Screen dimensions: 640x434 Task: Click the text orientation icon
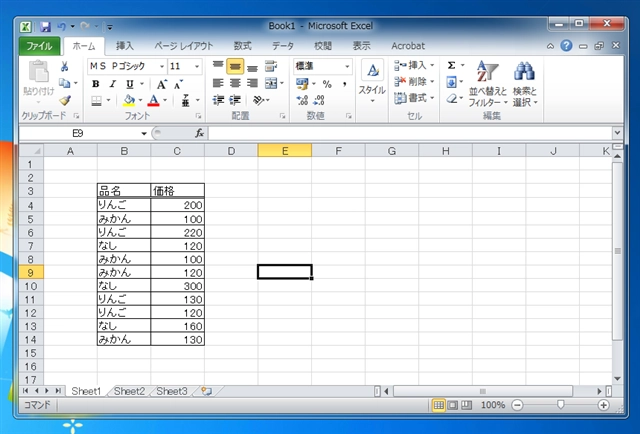[x=258, y=100]
